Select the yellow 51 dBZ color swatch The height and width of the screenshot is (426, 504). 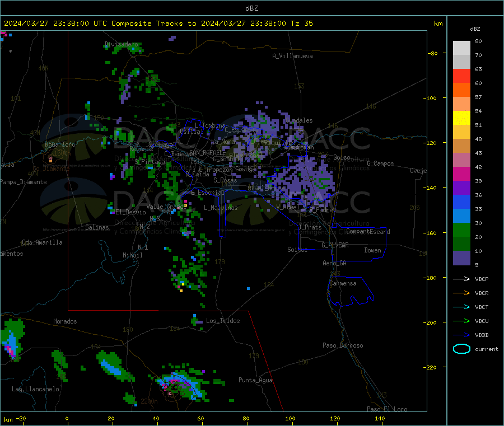pyautogui.click(x=461, y=118)
